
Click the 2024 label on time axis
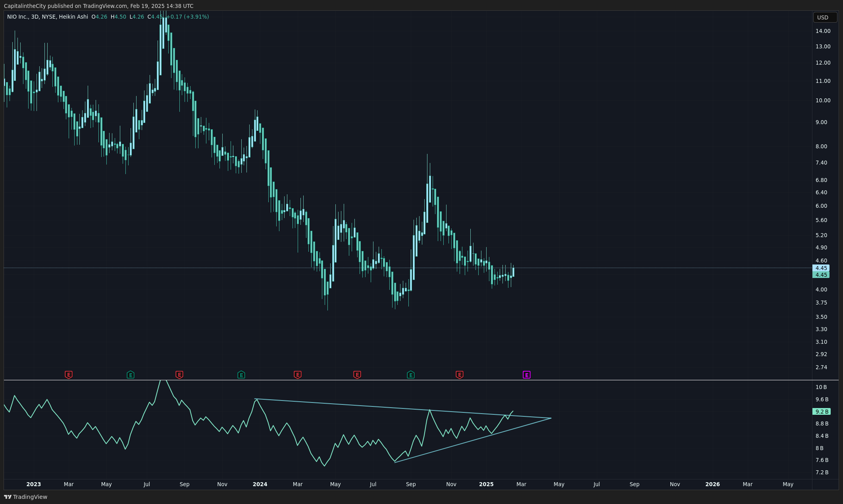pyautogui.click(x=260, y=484)
